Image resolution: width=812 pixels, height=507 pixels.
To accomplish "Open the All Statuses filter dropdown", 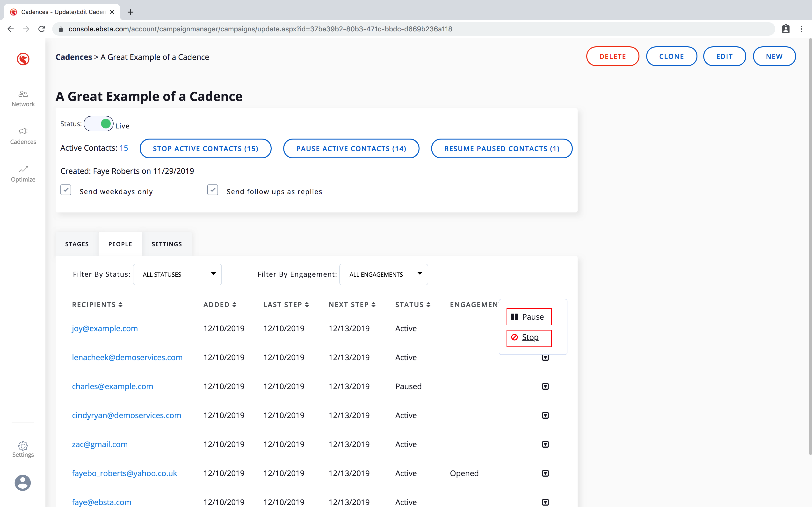I will point(177,274).
